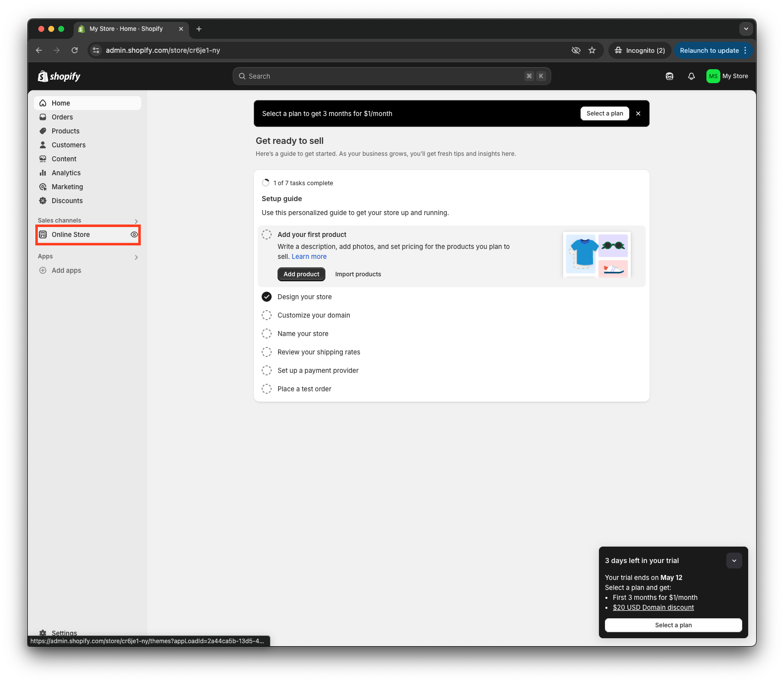This screenshot has width=784, height=683.
Task: Click the Shopify logo in header
Action: click(59, 76)
